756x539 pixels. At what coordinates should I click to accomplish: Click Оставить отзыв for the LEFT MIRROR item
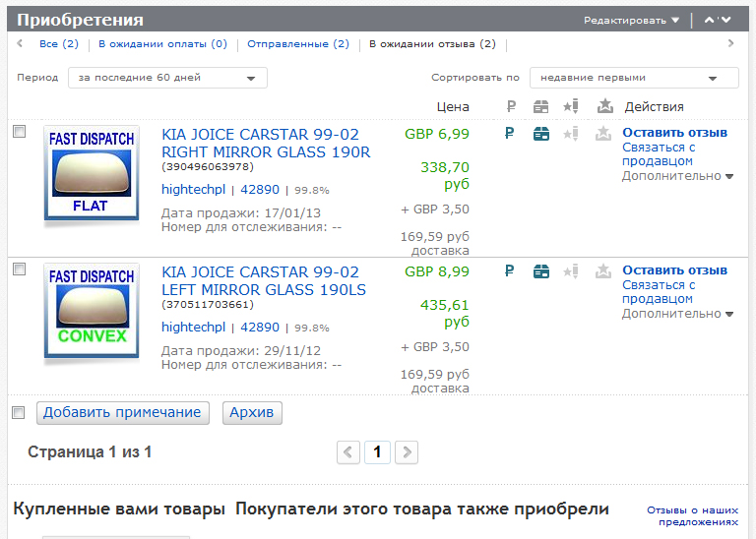pyautogui.click(x=674, y=270)
